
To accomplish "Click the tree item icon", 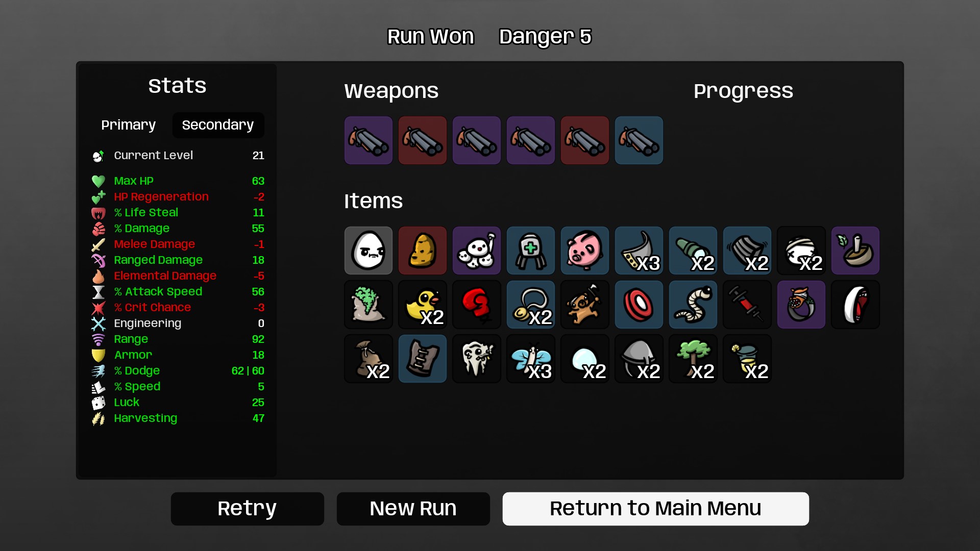I will click(x=693, y=359).
